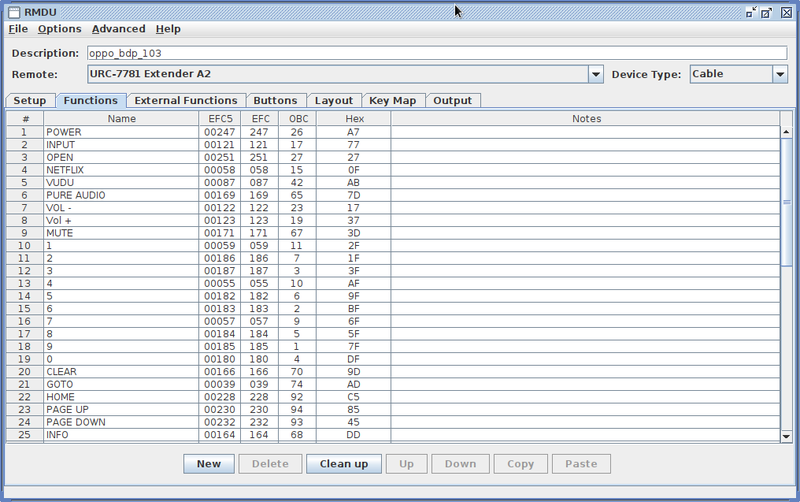The width and height of the screenshot is (800, 502).
Task: Click the Notes column header
Action: click(586, 119)
